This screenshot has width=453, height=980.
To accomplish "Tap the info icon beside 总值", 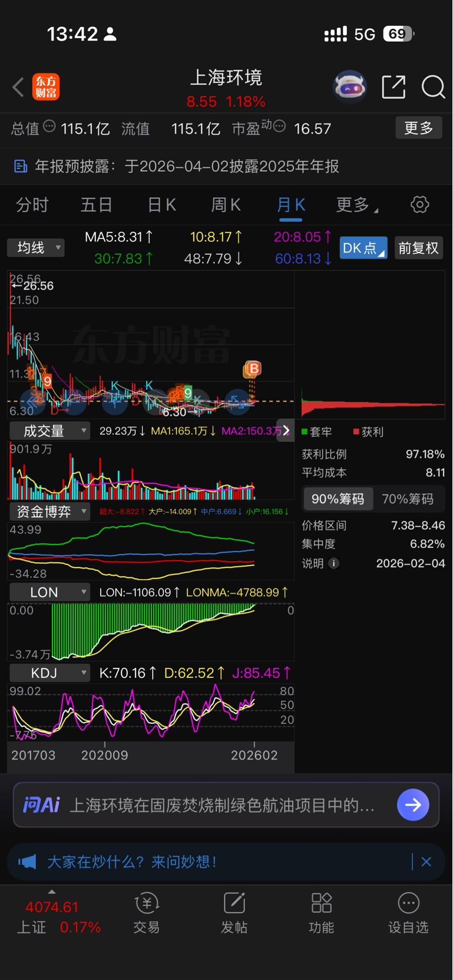I will [x=49, y=126].
